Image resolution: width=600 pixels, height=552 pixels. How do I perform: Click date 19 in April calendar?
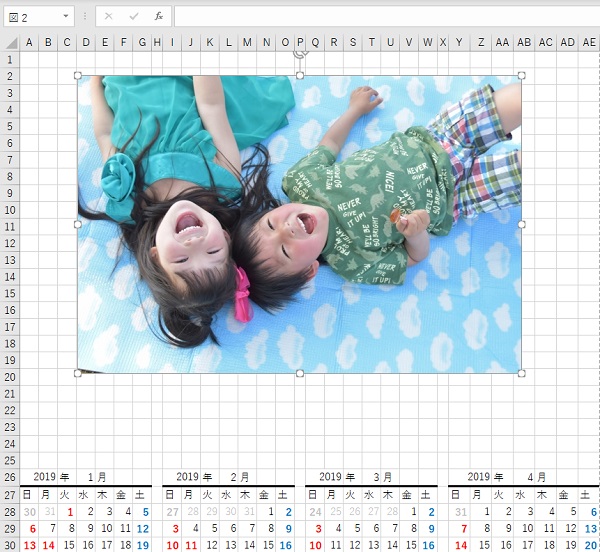point(571,545)
